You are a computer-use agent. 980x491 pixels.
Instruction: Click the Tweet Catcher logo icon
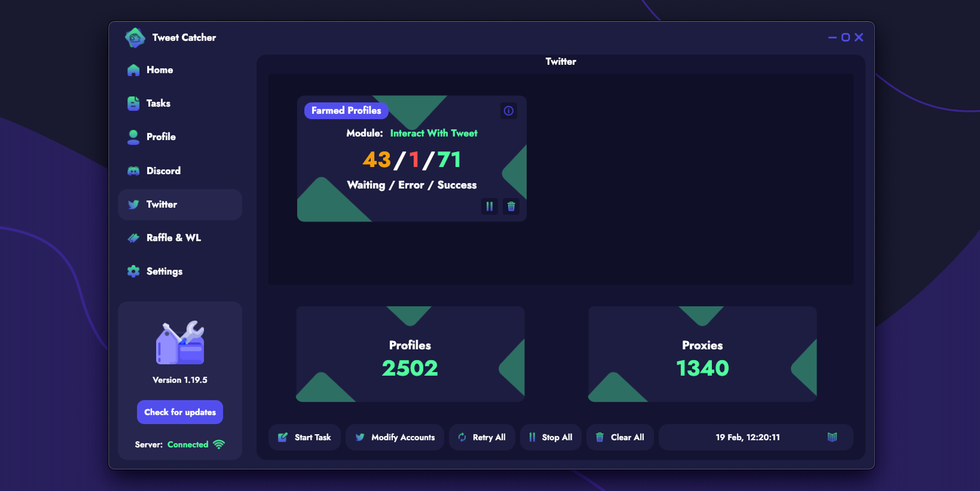pos(135,38)
